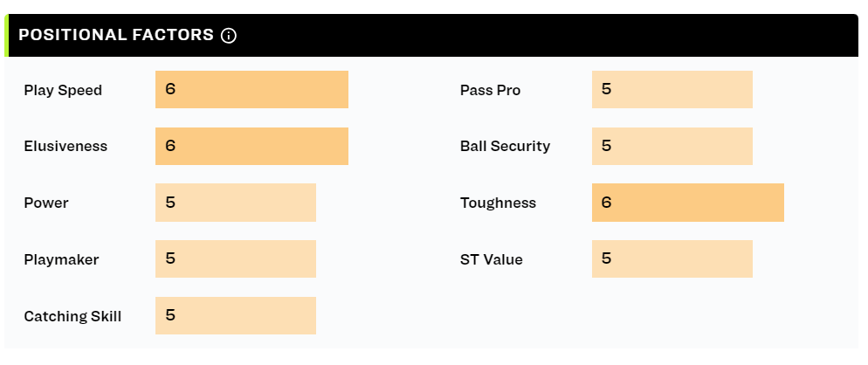
Task: Select the Elusiveness rating bar
Action: point(251,146)
